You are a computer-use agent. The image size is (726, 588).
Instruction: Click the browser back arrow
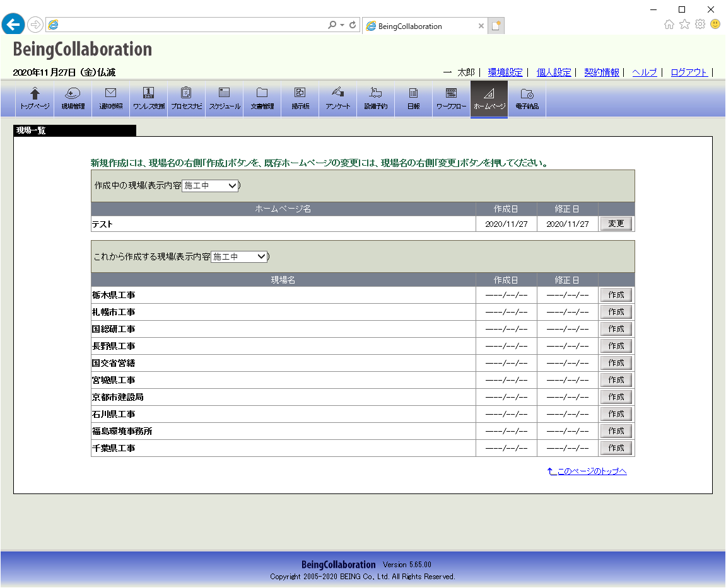13,24
